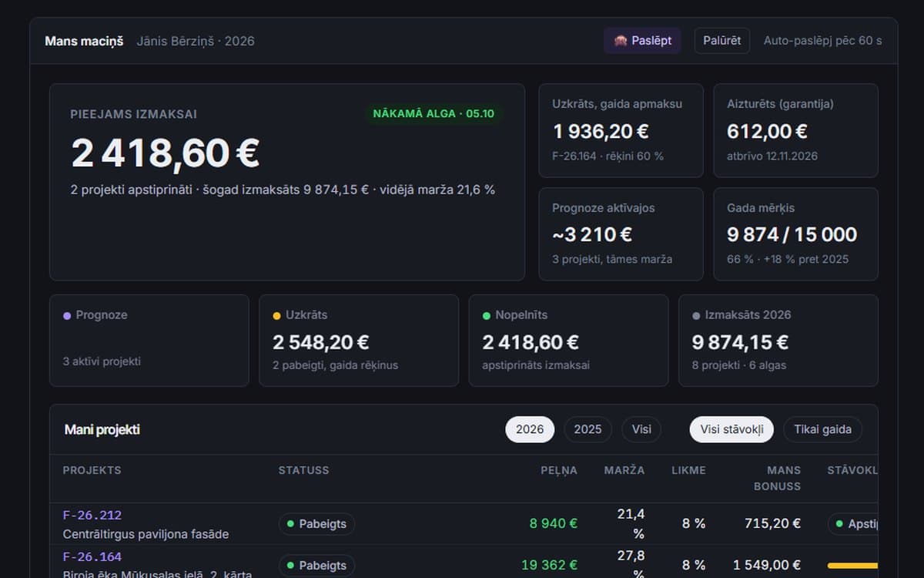This screenshot has height=578, width=924.
Task: Open project link F-26.212
Action: tap(92, 515)
